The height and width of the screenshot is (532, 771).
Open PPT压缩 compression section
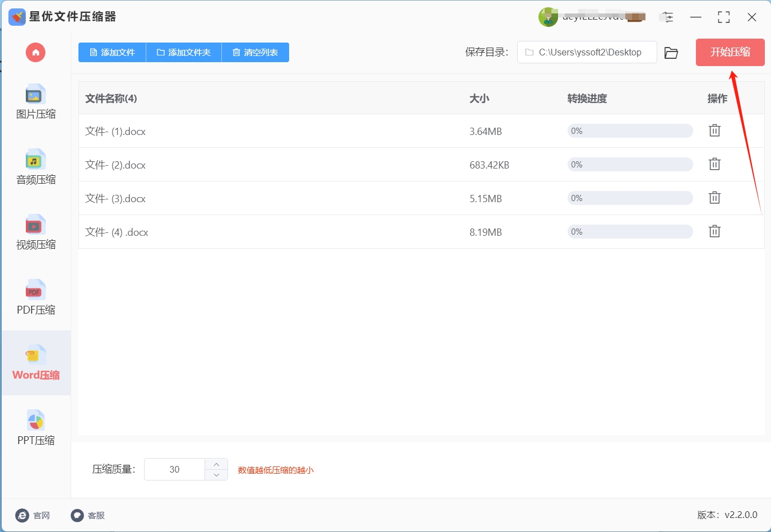(36, 428)
